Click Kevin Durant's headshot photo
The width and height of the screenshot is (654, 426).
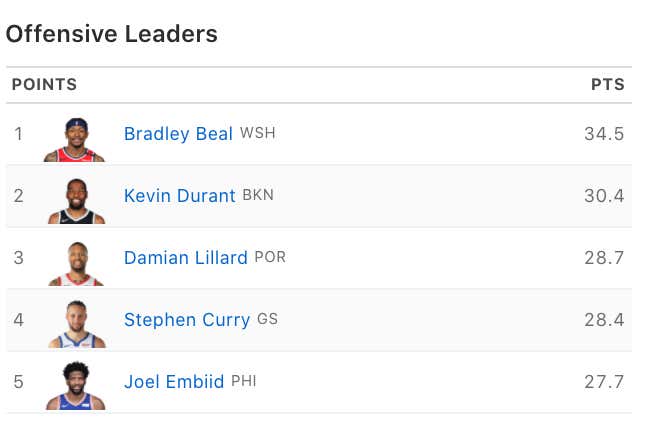[x=76, y=201]
